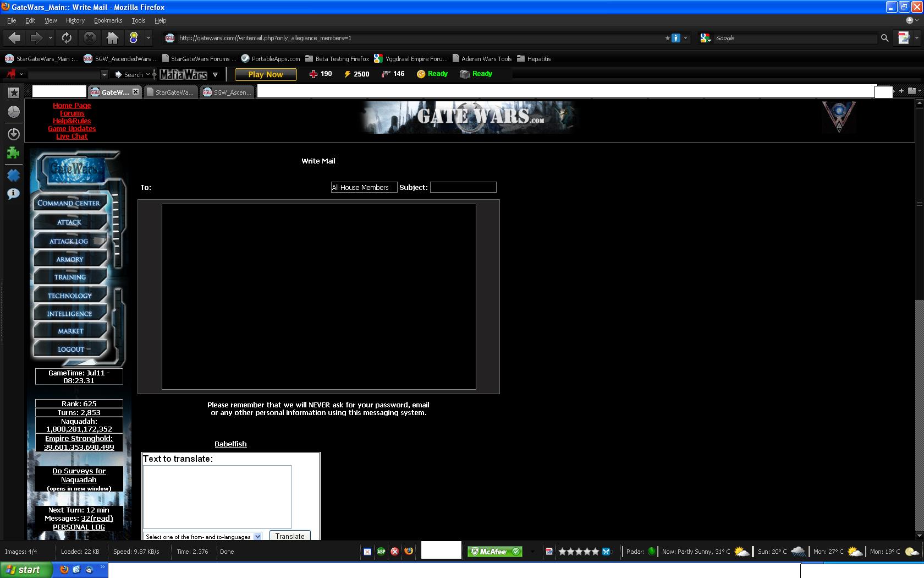Viewport: 924px width, 578px height.
Task: Open the Command Center game menu
Action: pyautogui.click(x=69, y=203)
